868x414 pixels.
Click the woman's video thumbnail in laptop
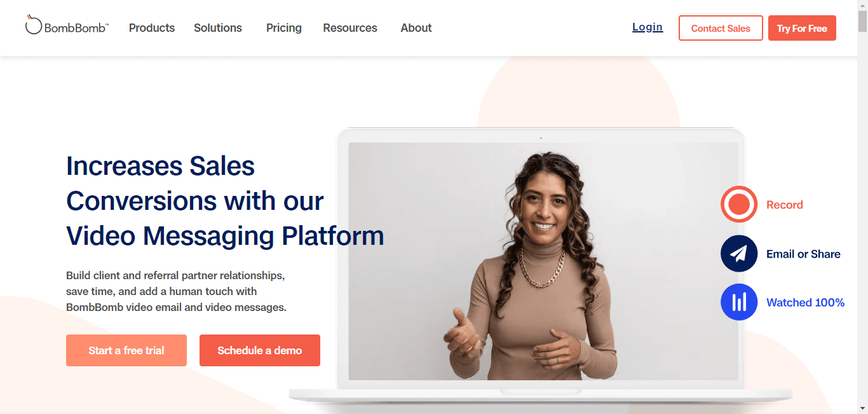[543, 261]
